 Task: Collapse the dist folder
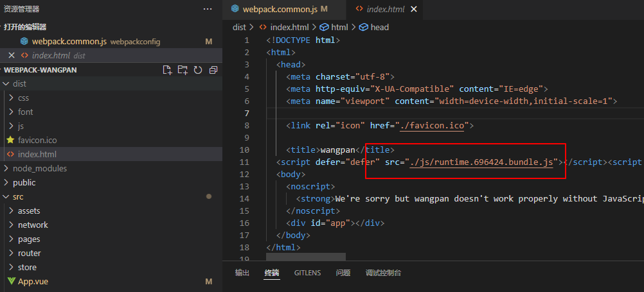tap(5, 83)
